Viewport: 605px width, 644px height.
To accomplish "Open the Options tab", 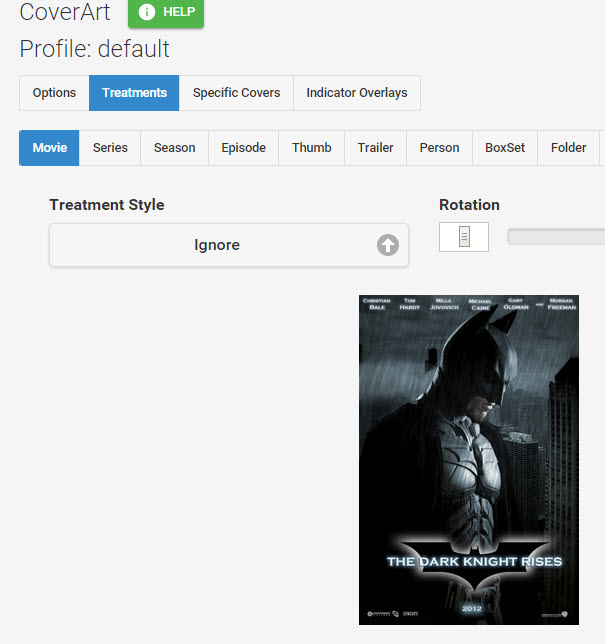I will tap(54, 93).
